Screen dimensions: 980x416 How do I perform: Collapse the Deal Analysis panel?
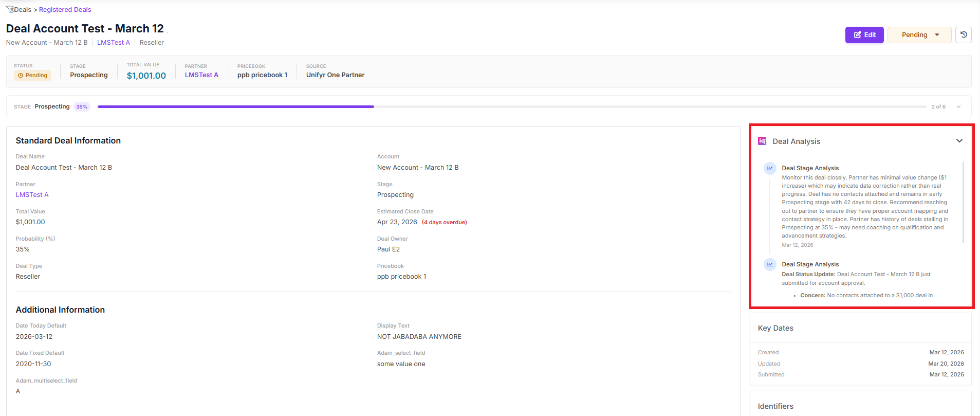click(x=959, y=141)
